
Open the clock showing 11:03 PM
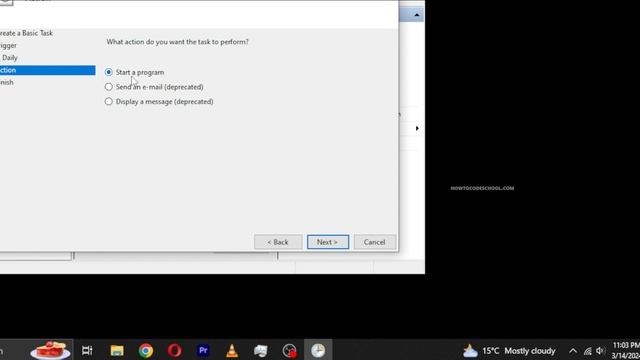point(626,351)
